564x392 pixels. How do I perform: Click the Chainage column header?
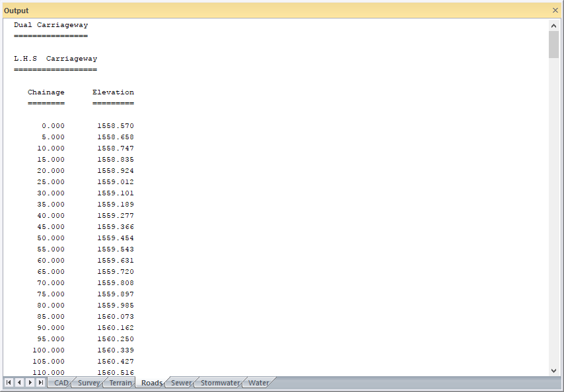(x=46, y=92)
